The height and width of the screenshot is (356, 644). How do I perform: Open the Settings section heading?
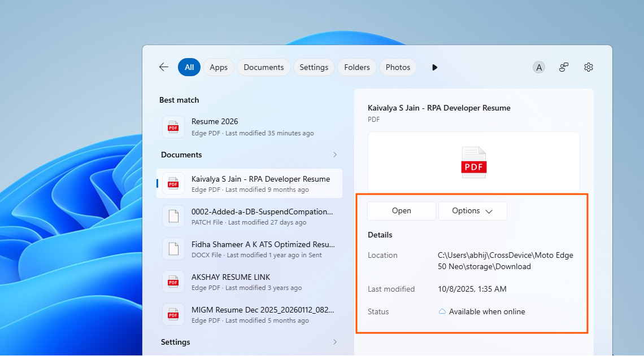[x=175, y=342]
